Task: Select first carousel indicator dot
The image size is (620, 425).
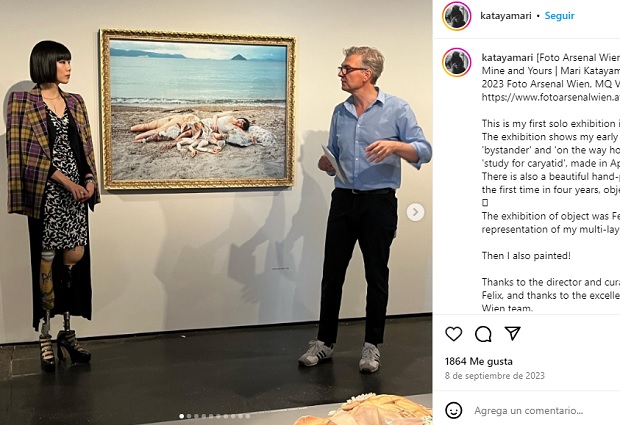Action: pos(181,416)
